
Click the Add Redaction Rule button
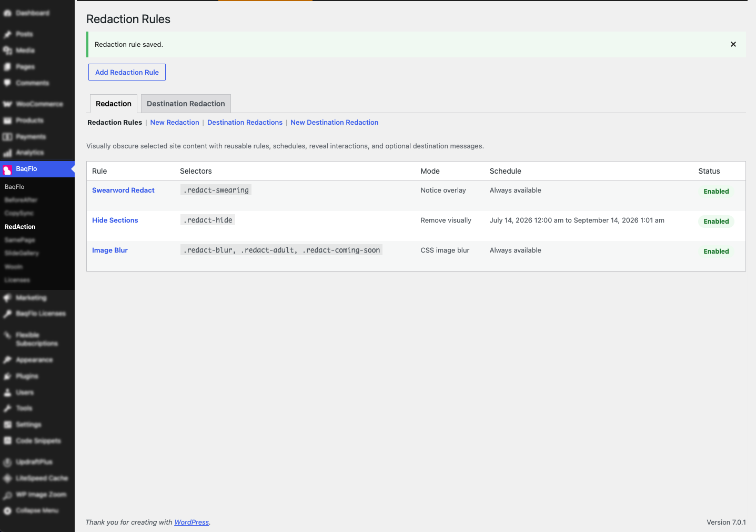pos(127,72)
